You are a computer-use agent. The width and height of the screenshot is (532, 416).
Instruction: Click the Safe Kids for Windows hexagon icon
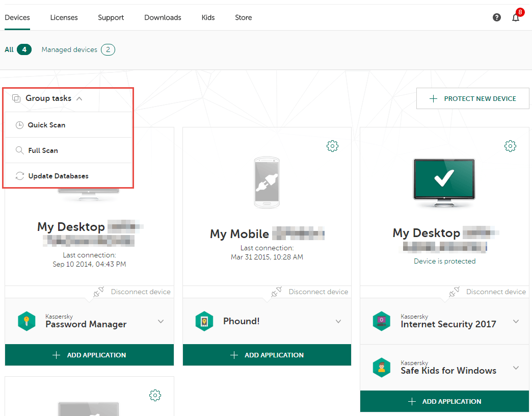[x=381, y=368]
